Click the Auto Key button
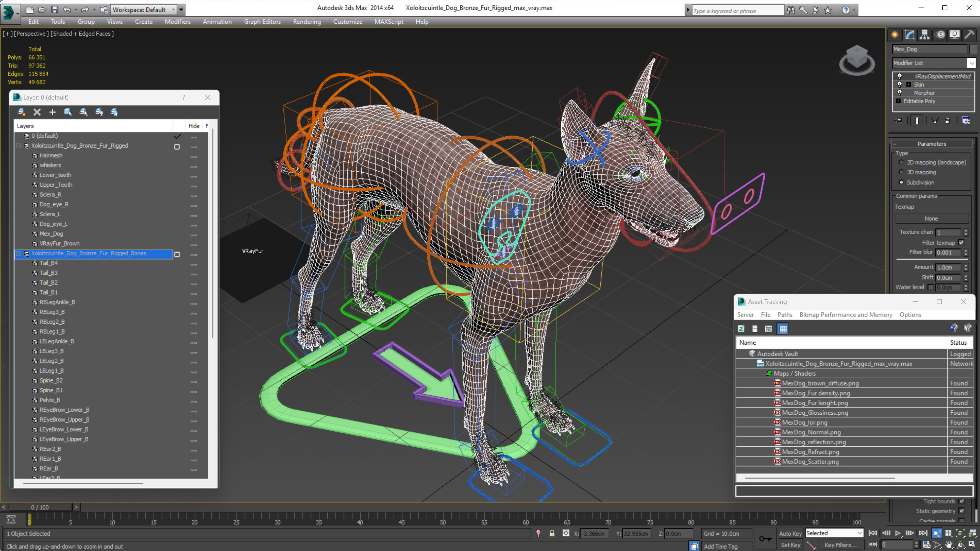Viewport: 980px width, 551px height. 790,533
